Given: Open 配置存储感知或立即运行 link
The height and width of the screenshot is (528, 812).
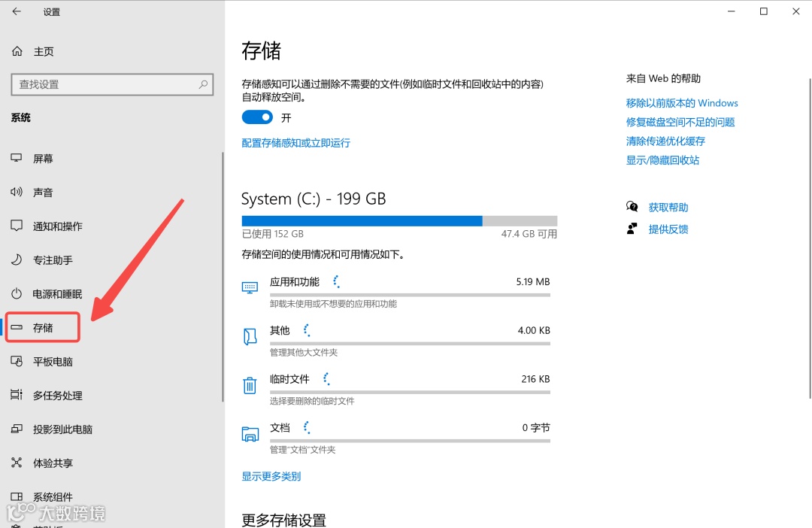Looking at the screenshot, I should tap(295, 142).
